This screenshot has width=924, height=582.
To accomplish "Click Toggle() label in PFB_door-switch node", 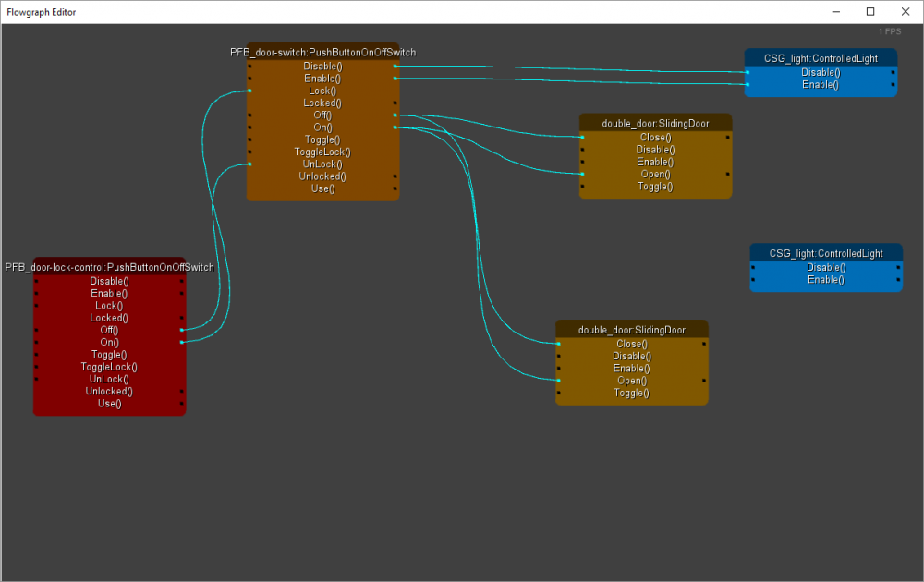I will pyautogui.click(x=322, y=139).
